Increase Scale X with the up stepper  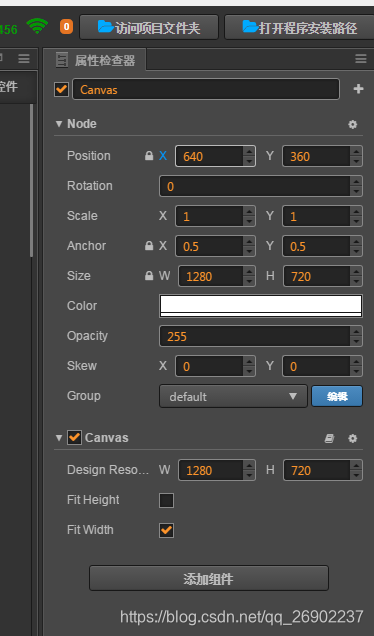pos(249,211)
